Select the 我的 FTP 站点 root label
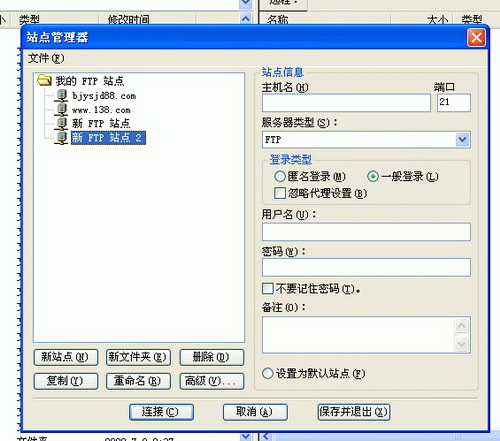The width and height of the screenshot is (500, 441). [89, 81]
